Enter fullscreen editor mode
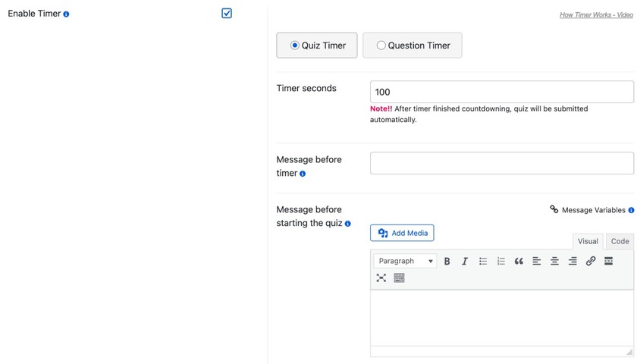The height and width of the screenshot is (364, 637). [381, 278]
